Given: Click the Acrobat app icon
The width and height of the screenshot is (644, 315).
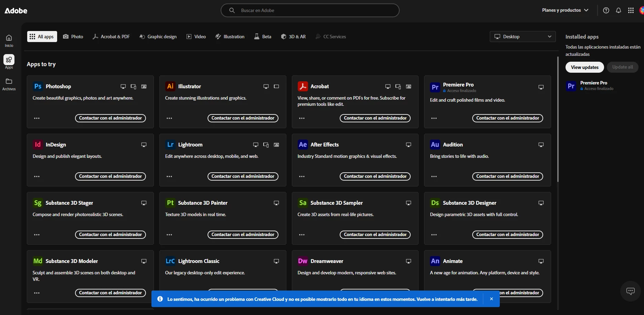Looking at the screenshot, I should [303, 86].
